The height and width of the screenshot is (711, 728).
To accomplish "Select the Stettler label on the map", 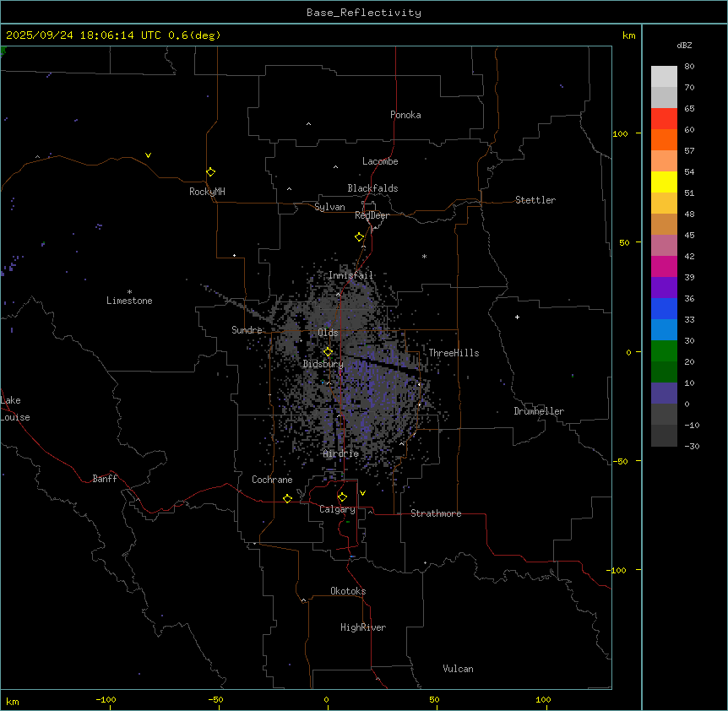I will pos(535,200).
